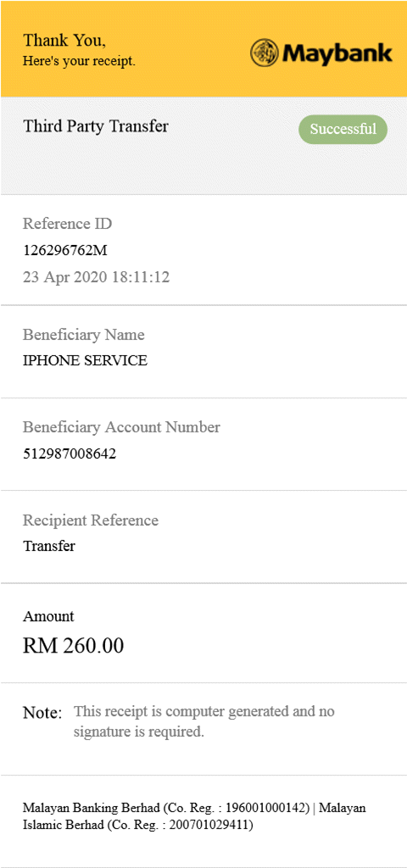This screenshot has width=407, height=868.
Task: Select the Beneficiary Account Number label
Action: pyautogui.click(x=121, y=427)
